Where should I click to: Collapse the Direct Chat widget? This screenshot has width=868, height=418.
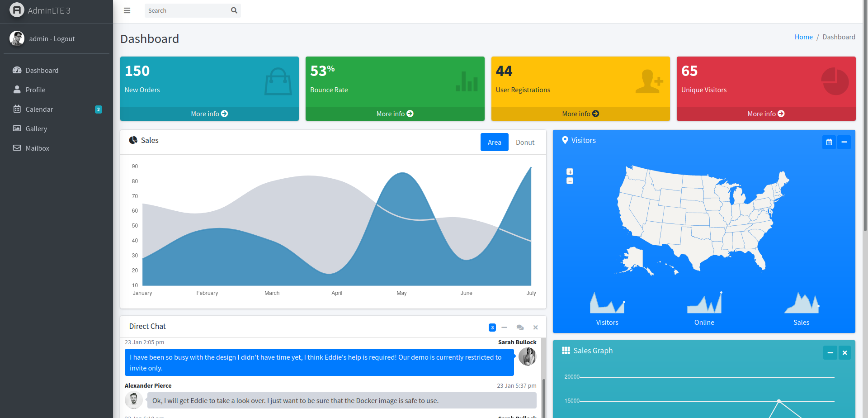pyautogui.click(x=505, y=327)
